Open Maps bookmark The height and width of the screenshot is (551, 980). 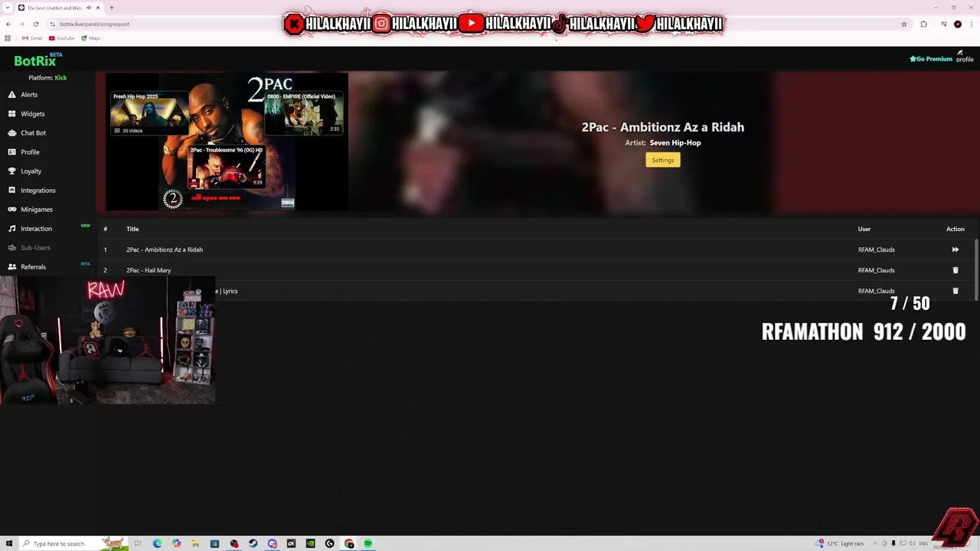coord(91,38)
